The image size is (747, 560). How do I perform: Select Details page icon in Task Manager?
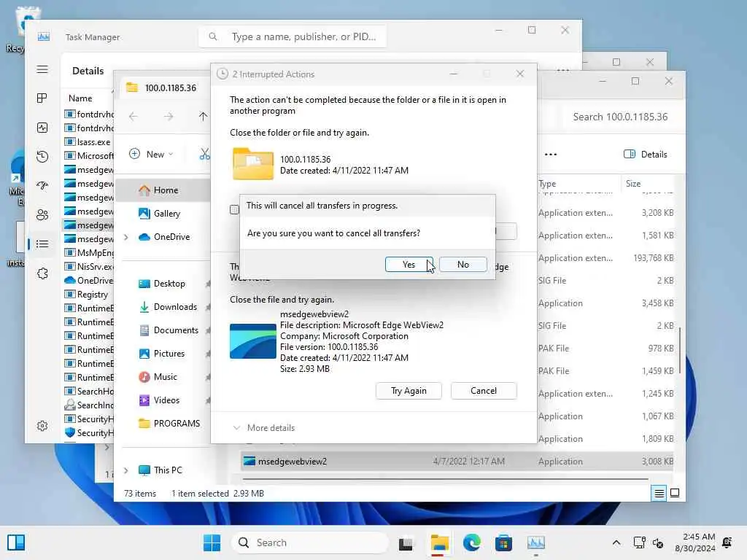pyautogui.click(x=42, y=244)
